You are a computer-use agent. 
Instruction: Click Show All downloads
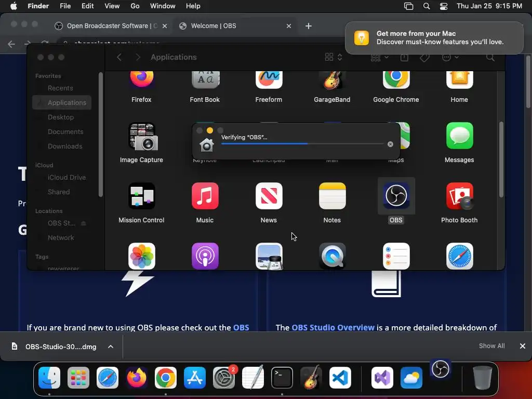click(x=491, y=346)
